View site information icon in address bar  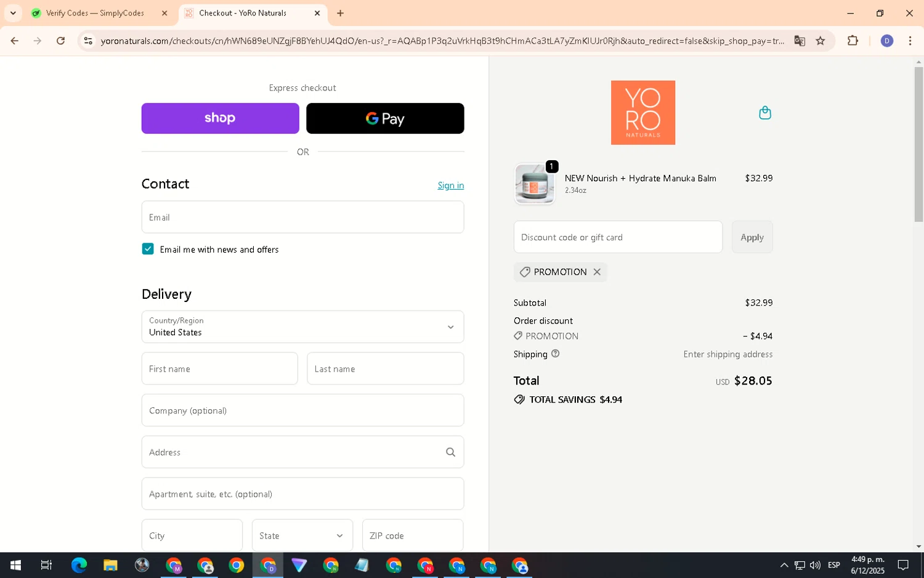pyautogui.click(x=88, y=41)
